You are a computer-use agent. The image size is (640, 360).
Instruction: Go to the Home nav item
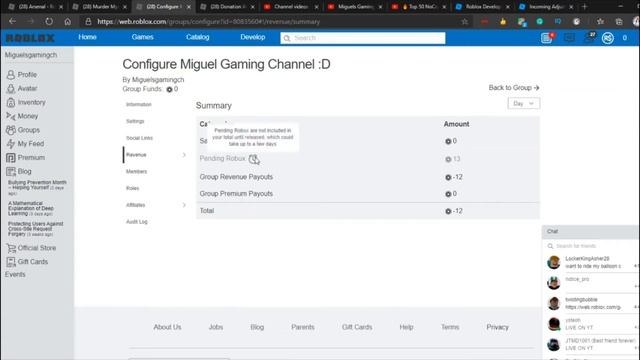pos(87,37)
